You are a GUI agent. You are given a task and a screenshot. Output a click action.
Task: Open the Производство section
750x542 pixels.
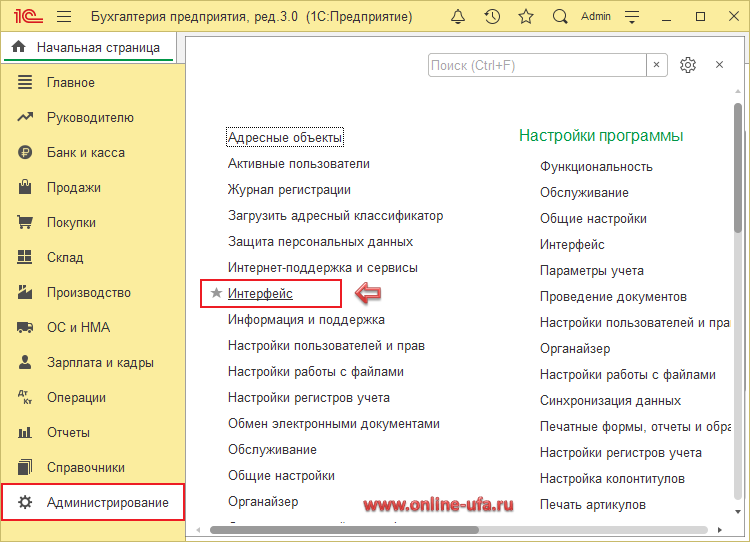(88, 293)
